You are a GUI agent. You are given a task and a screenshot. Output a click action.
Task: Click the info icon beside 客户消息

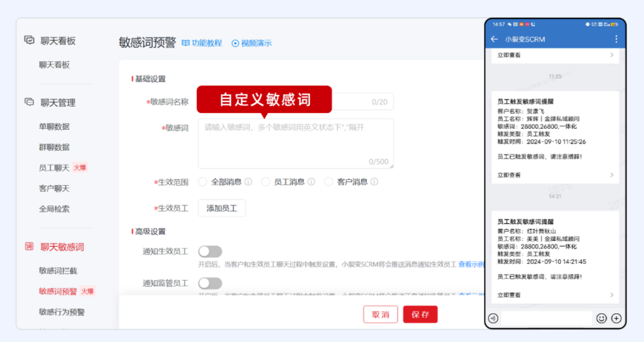click(x=374, y=182)
